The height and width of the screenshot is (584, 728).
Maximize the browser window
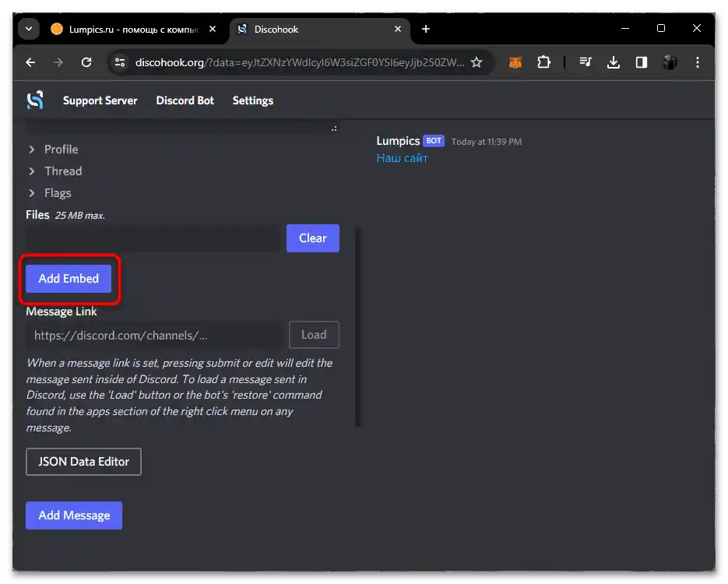pyautogui.click(x=661, y=28)
